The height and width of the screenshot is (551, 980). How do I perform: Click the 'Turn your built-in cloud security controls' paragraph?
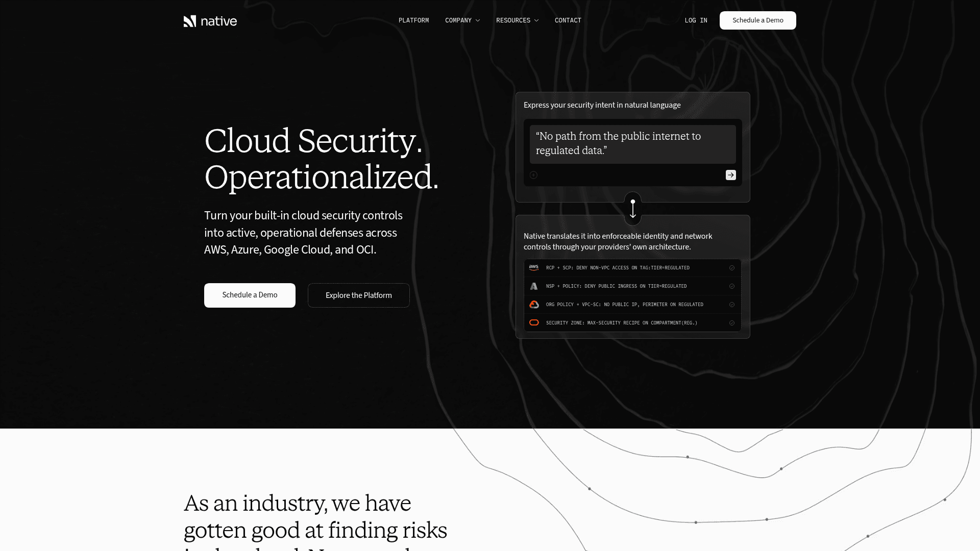[x=303, y=233]
